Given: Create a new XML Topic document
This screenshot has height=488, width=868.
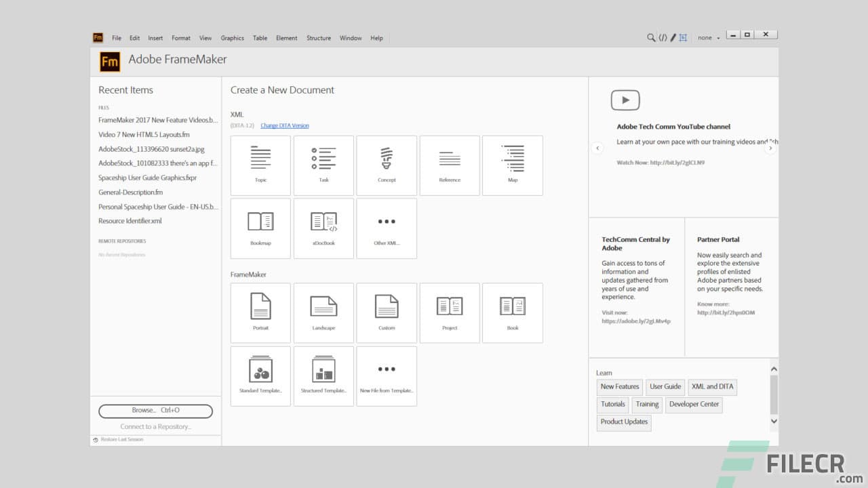Looking at the screenshot, I should pyautogui.click(x=260, y=165).
